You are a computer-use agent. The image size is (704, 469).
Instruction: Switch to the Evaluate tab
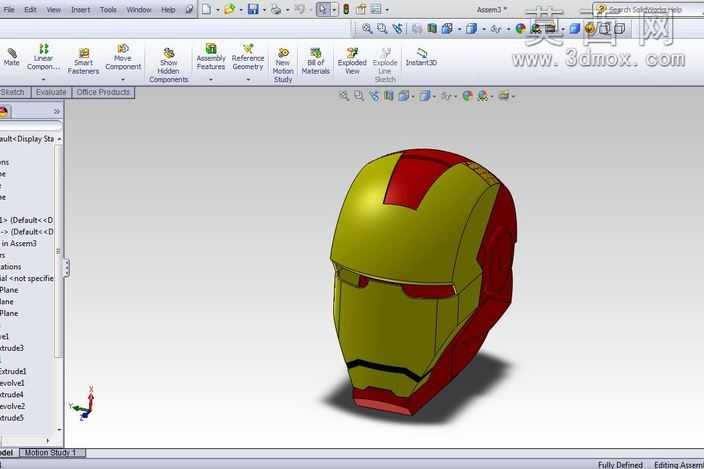51,92
